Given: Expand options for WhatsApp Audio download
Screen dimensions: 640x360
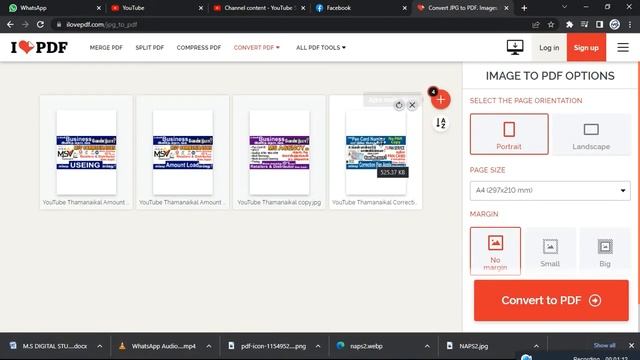Looking at the screenshot, I should (x=209, y=346).
